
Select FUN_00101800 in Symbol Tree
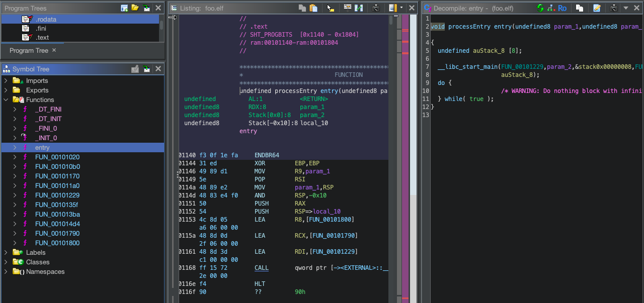[57, 243]
